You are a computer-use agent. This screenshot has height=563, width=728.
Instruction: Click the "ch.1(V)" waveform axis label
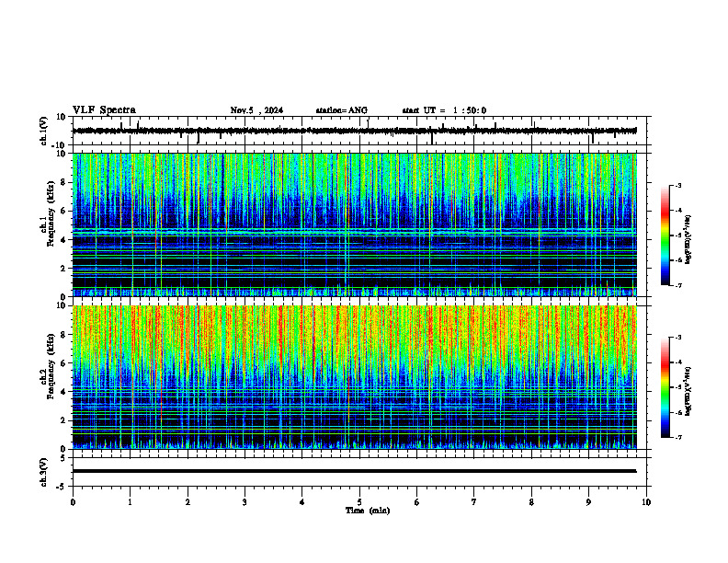[x=43, y=131]
